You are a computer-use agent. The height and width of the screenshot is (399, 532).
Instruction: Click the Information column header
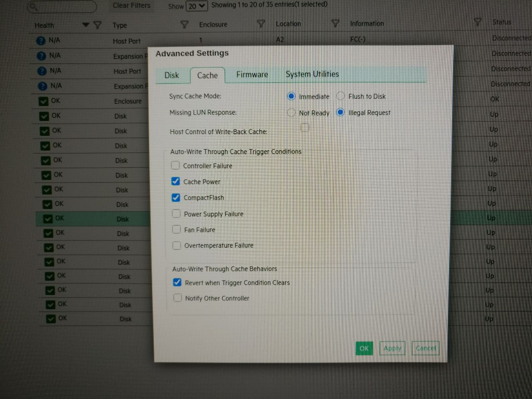pos(367,23)
